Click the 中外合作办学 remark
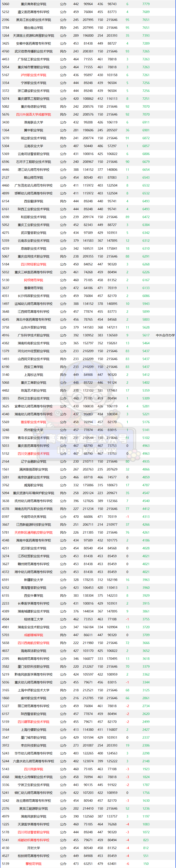 pos(165,335)
